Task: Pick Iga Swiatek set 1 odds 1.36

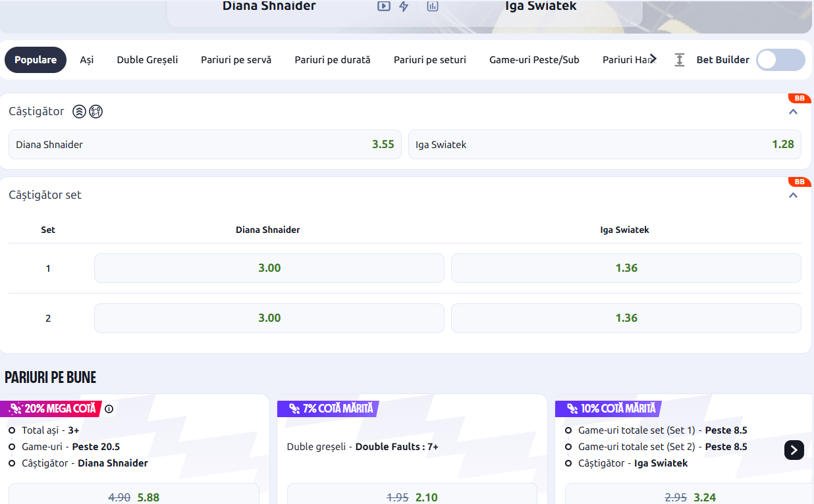Action: coord(626,268)
